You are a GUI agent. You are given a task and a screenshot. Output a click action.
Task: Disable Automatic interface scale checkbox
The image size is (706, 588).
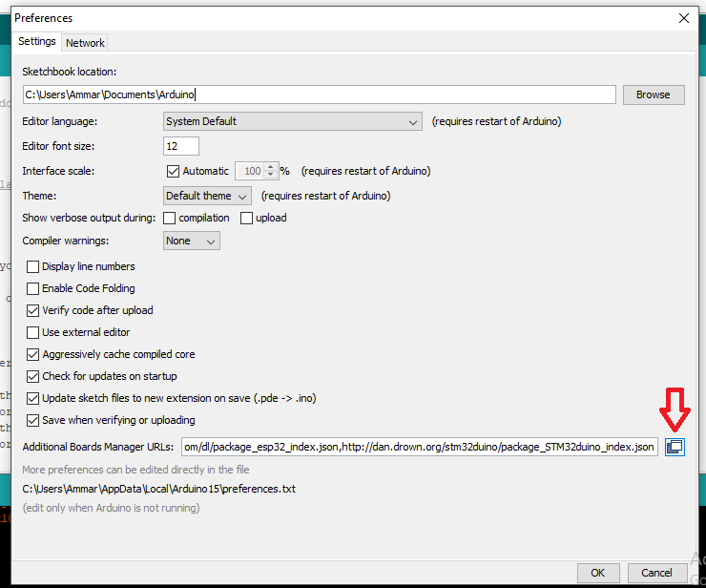click(173, 172)
